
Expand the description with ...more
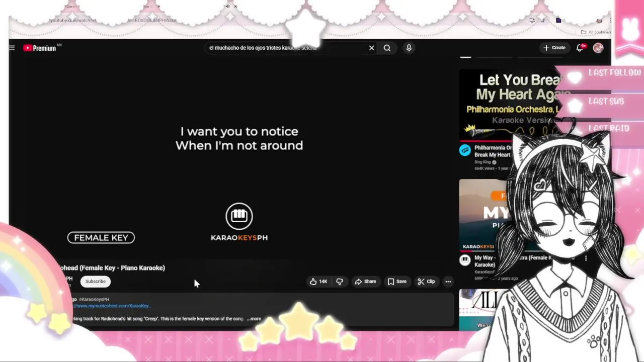(x=254, y=319)
